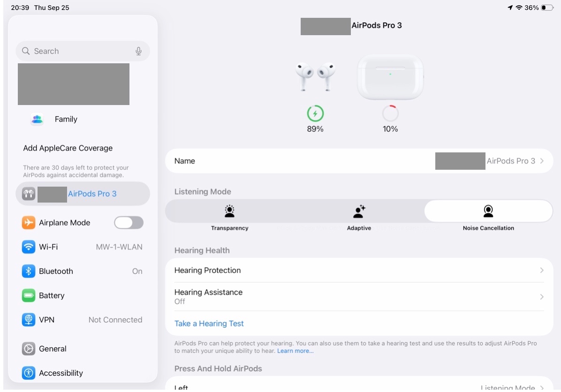Follow the Learn more link

point(295,351)
